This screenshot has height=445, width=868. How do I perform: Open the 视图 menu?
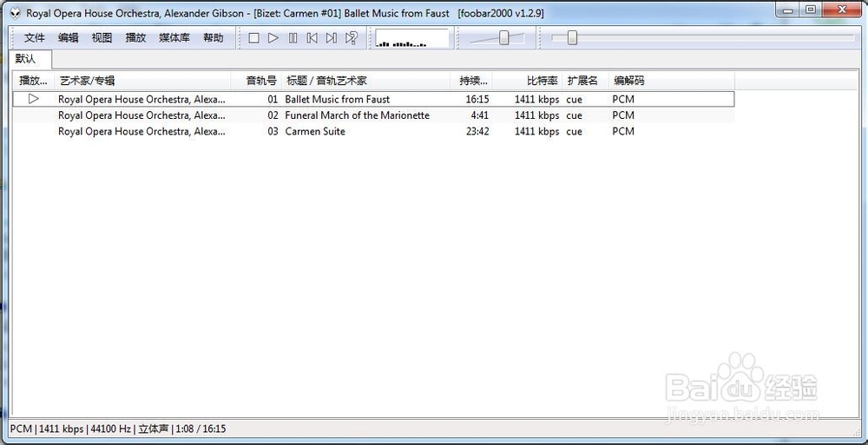[x=102, y=37]
